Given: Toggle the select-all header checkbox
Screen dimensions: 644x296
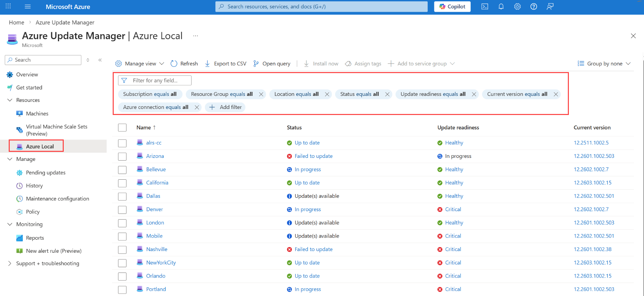Looking at the screenshot, I should [x=122, y=128].
